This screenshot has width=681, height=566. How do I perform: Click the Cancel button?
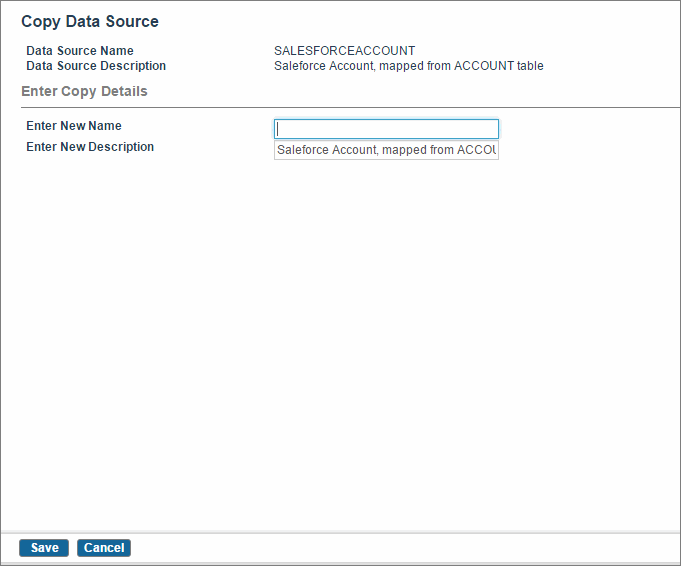pyautogui.click(x=104, y=548)
